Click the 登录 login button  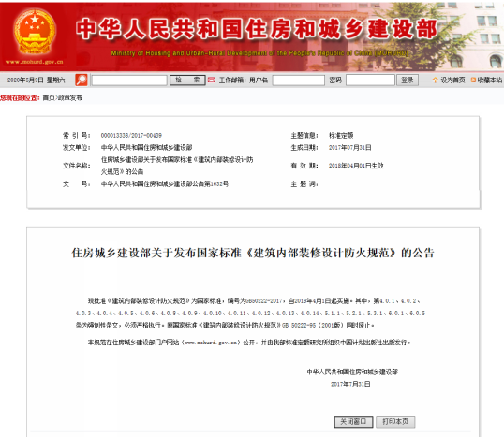[x=408, y=80]
